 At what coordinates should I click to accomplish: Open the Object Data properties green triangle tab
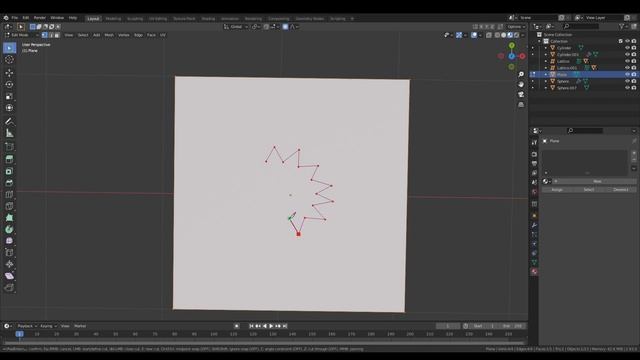(x=534, y=262)
